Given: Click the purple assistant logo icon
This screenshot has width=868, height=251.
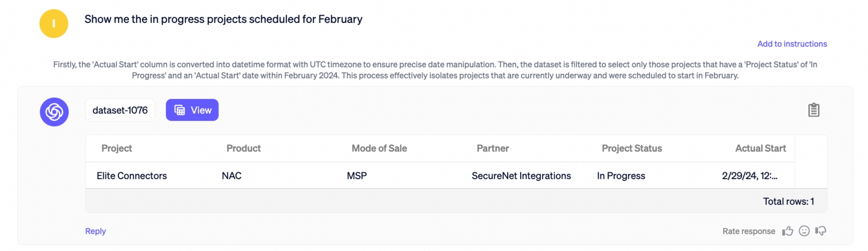Looking at the screenshot, I should (x=54, y=112).
